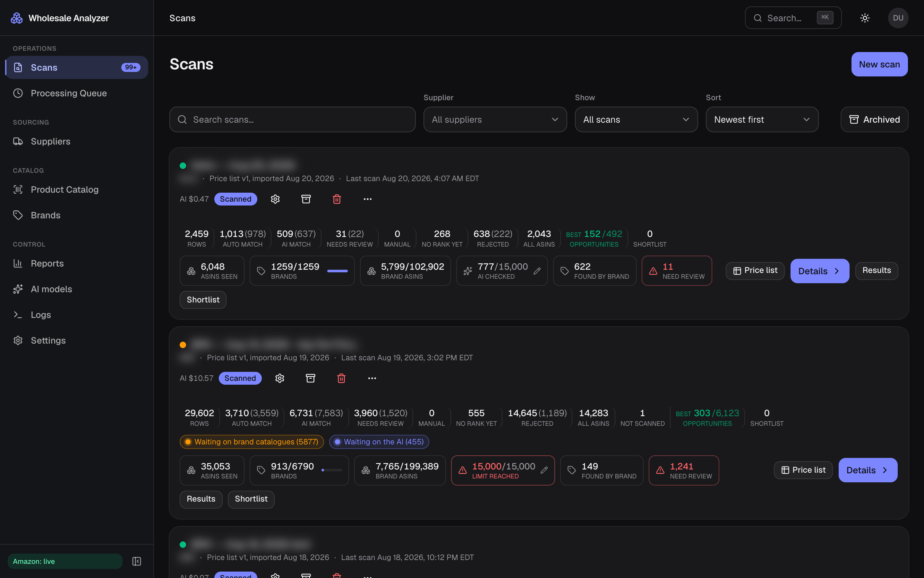The width and height of the screenshot is (924, 578).
Task: Open the DU user avatar menu
Action: pos(898,18)
